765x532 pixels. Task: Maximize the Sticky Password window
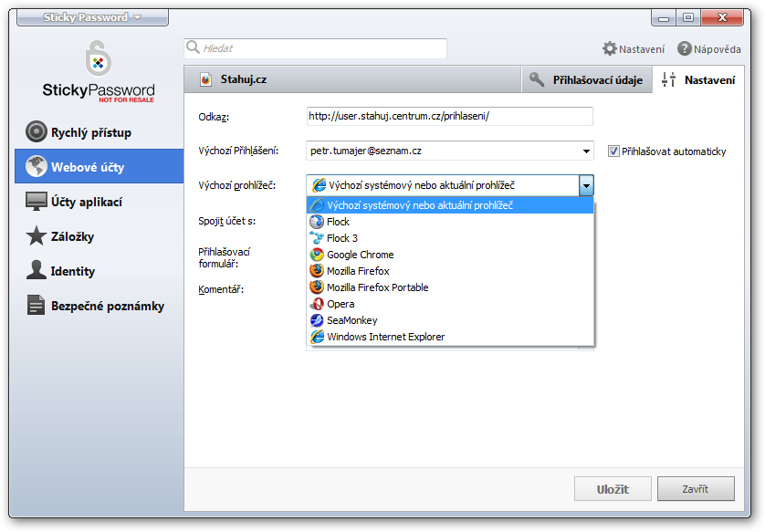(x=688, y=18)
